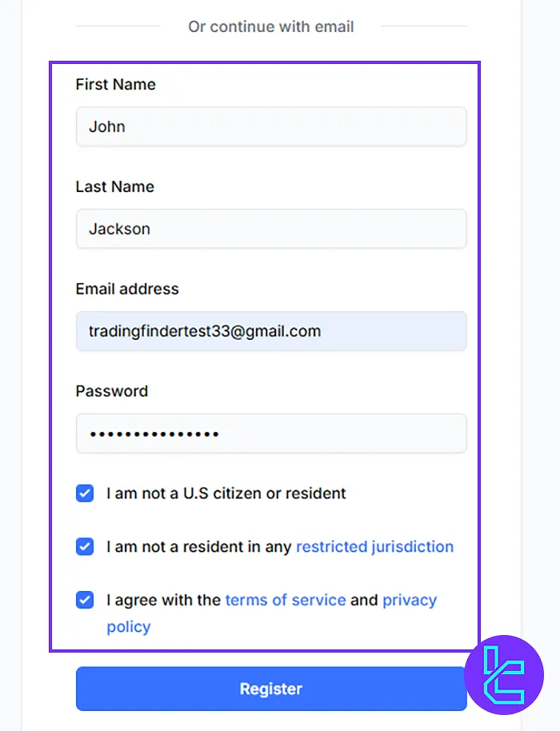Toggle the terms of service agreement checkbox
Image resolution: width=560 pixels, height=731 pixels.
85,600
